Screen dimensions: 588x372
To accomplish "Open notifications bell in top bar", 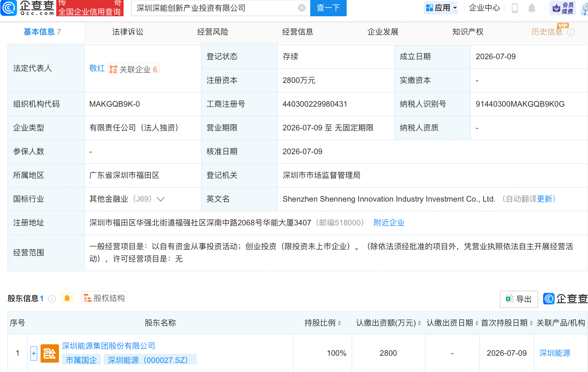I will [531, 8].
